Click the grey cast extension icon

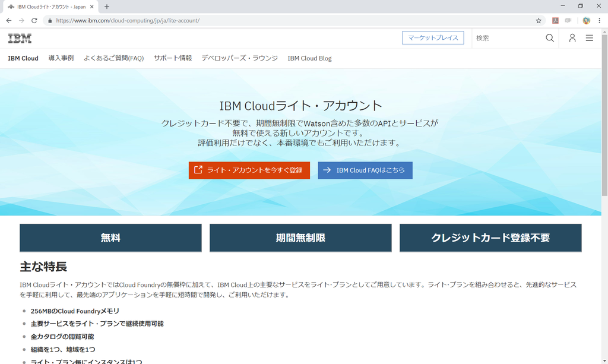568,21
